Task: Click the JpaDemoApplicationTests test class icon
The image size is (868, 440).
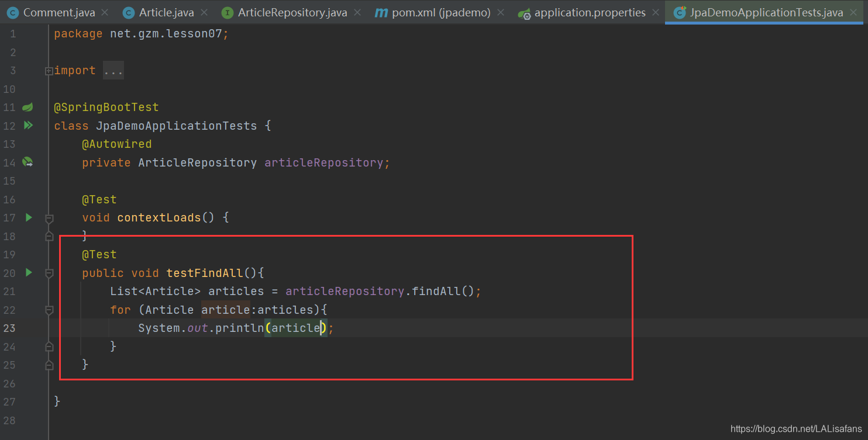Action: (x=680, y=12)
